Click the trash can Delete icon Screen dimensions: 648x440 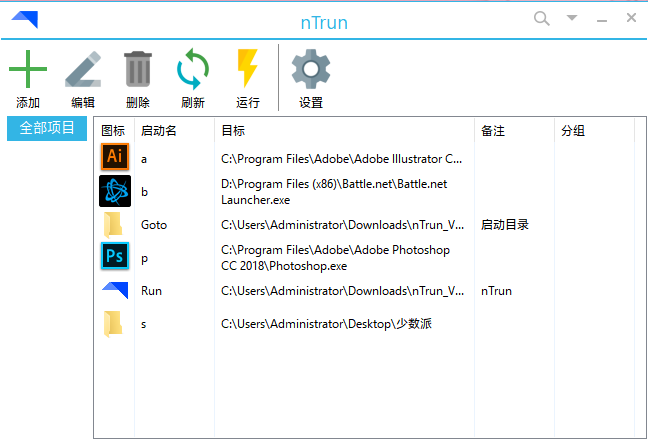(138, 70)
